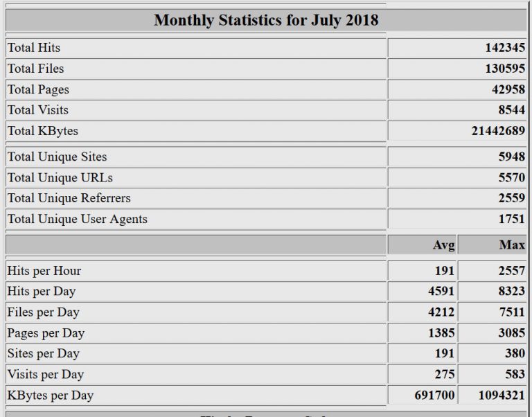Select the Total Hits row label

[34, 48]
